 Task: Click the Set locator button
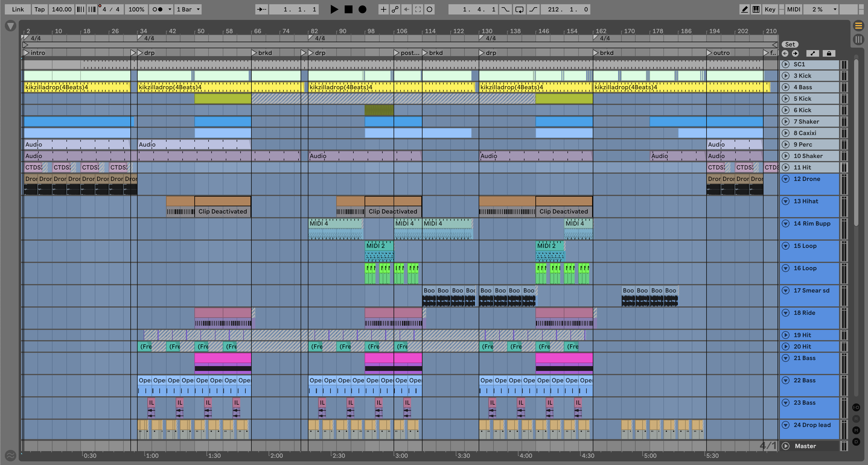[x=790, y=44]
